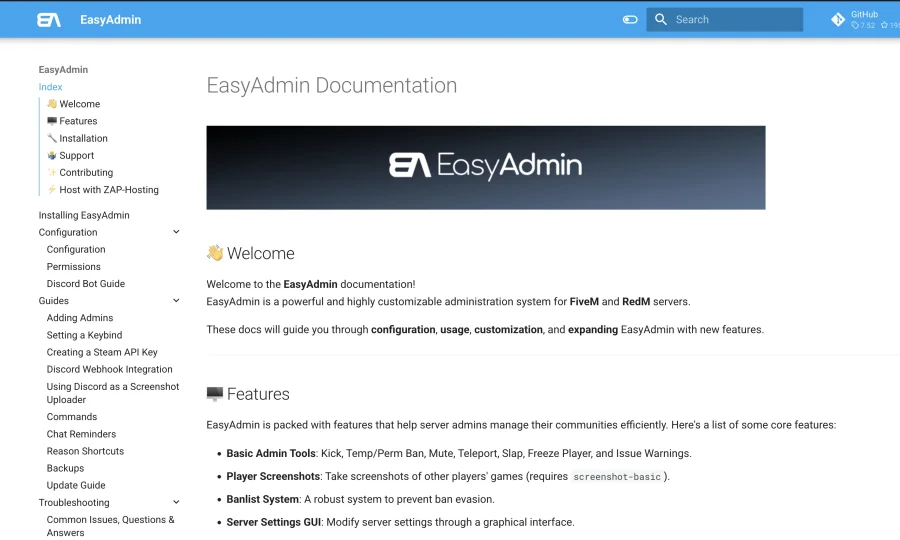
Task: Open the Commands guide
Action: (72, 417)
